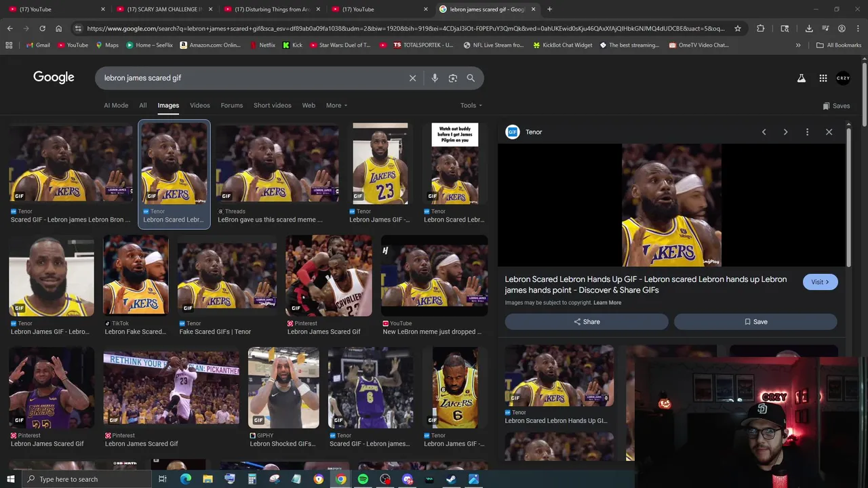Open the Kick bookmark
Image resolution: width=868 pixels, height=488 pixels.
point(292,45)
